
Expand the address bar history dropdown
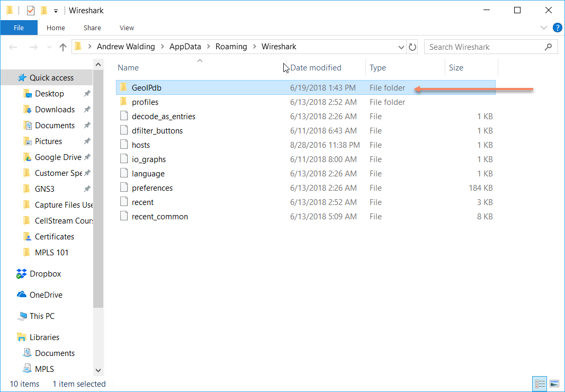click(x=401, y=47)
